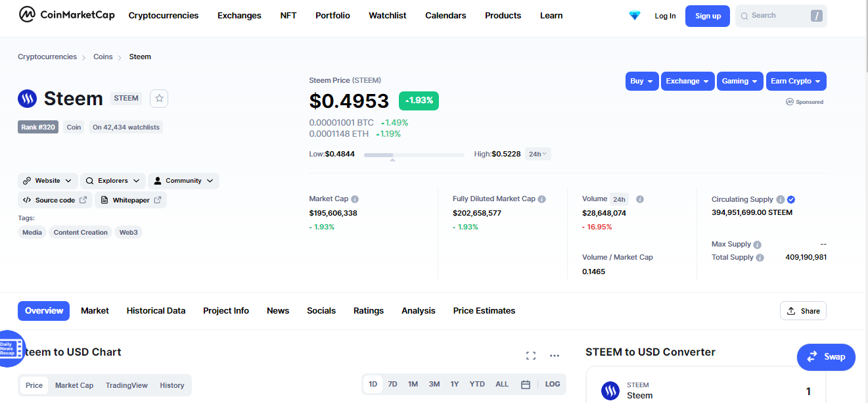
Task: Select the 1D chart range
Action: coord(373,384)
